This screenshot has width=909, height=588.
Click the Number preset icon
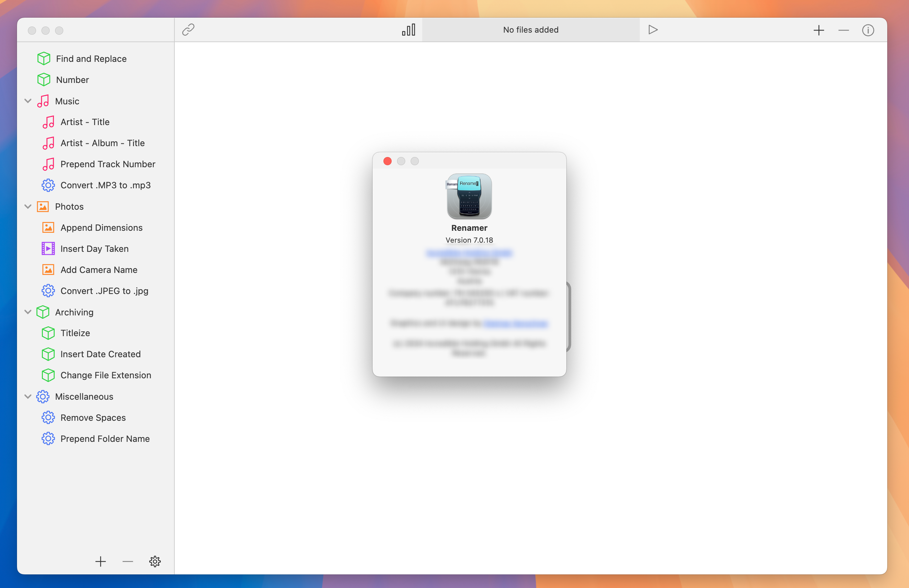[44, 80]
